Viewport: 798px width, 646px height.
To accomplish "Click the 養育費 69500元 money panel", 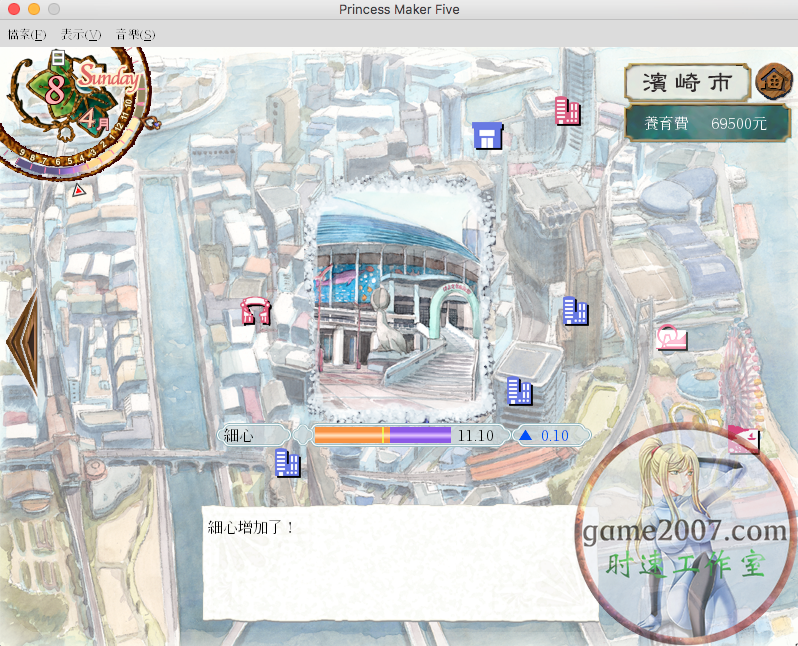I will [x=693, y=124].
